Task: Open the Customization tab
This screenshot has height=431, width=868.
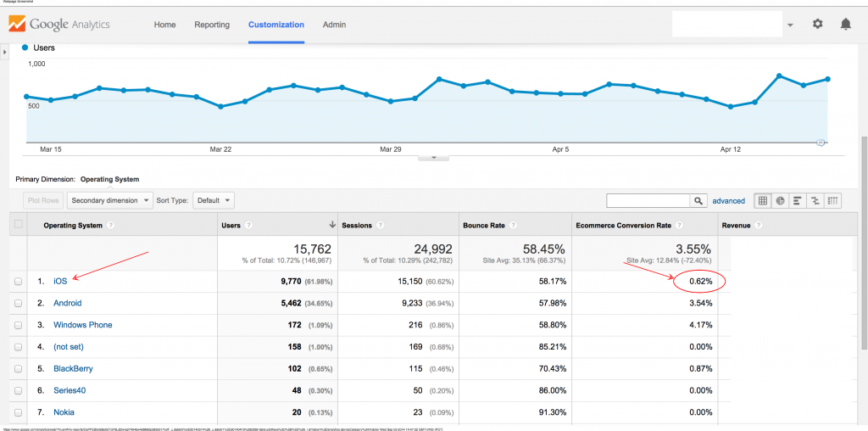Action: pyautogui.click(x=276, y=25)
